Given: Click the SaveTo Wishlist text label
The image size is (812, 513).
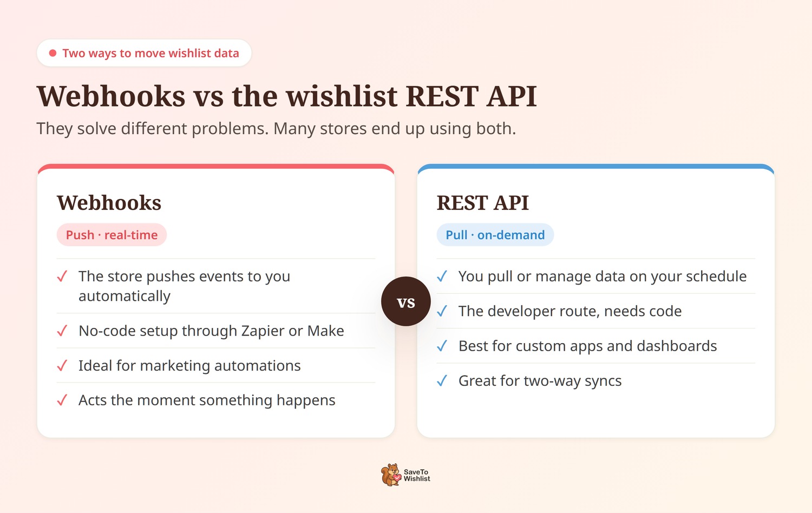Looking at the screenshot, I should pyautogui.click(x=417, y=475).
